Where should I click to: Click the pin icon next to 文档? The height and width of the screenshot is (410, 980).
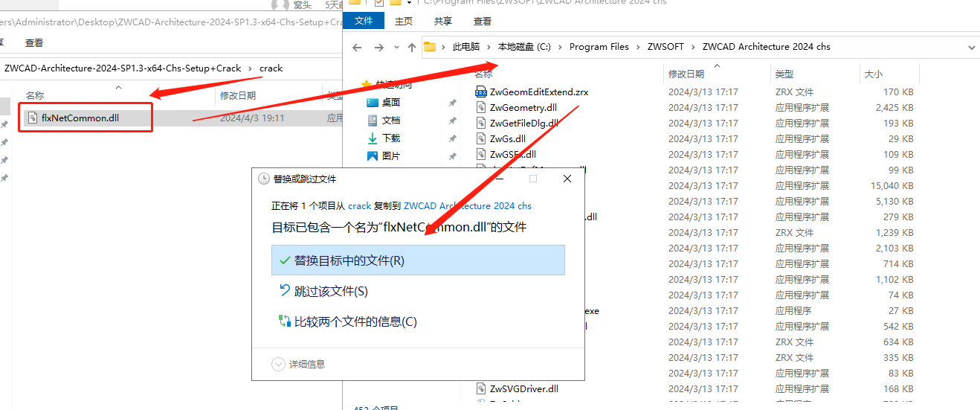pyautogui.click(x=452, y=121)
